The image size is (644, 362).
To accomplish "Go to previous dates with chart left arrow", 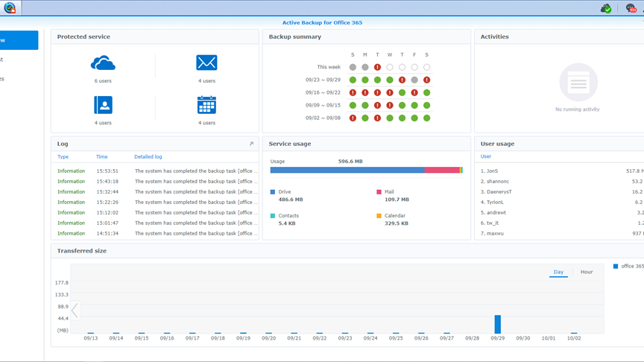I will [75, 311].
